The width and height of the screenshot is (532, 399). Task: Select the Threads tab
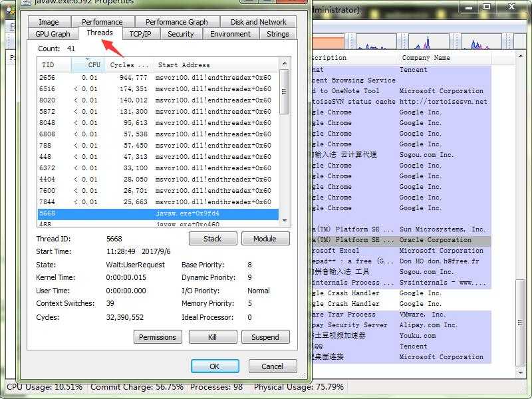100,33
